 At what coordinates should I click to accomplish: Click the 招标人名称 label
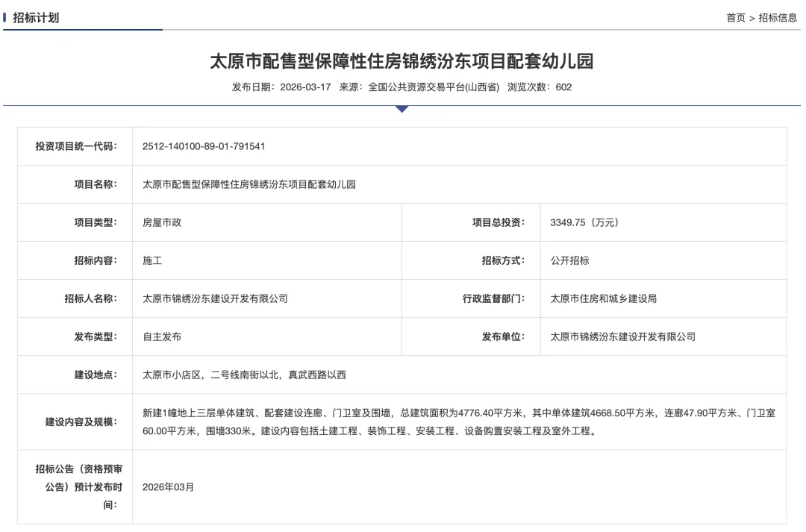90,298
